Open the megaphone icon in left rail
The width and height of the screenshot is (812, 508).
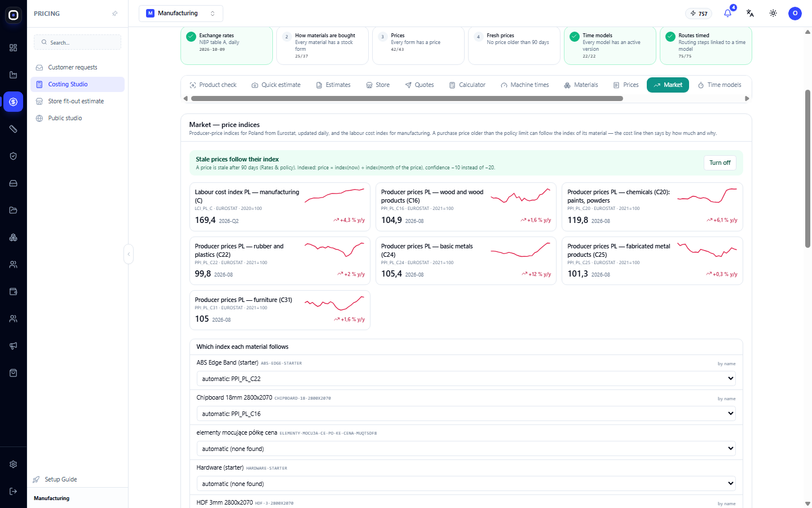click(x=14, y=346)
